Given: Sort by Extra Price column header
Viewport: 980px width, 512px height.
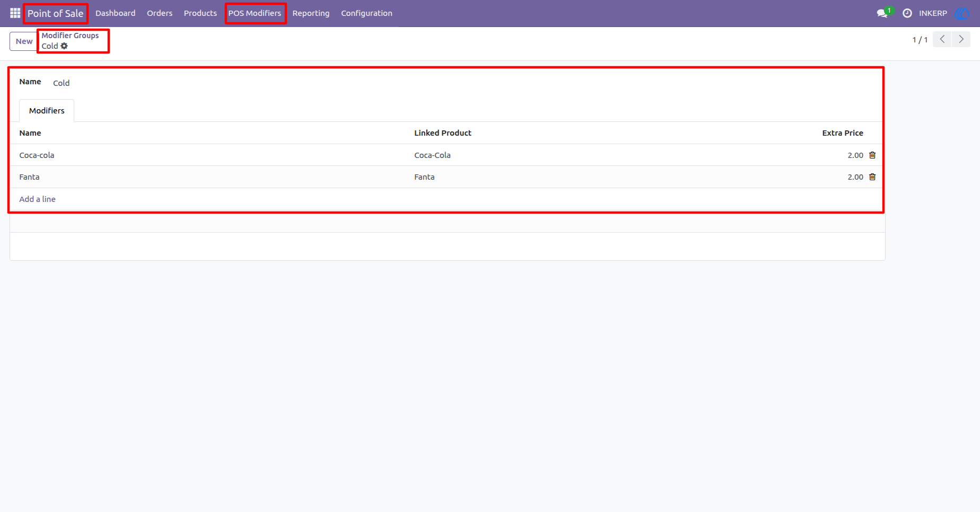Looking at the screenshot, I should tap(843, 133).
